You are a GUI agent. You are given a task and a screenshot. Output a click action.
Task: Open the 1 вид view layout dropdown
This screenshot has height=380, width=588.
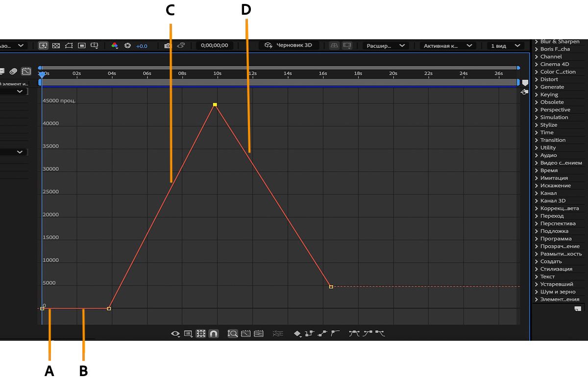(x=505, y=46)
